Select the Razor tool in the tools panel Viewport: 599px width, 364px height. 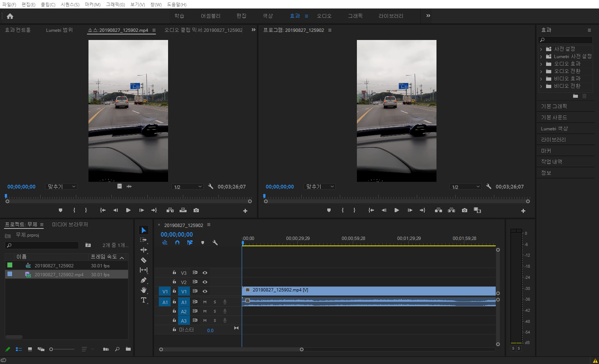(x=144, y=260)
